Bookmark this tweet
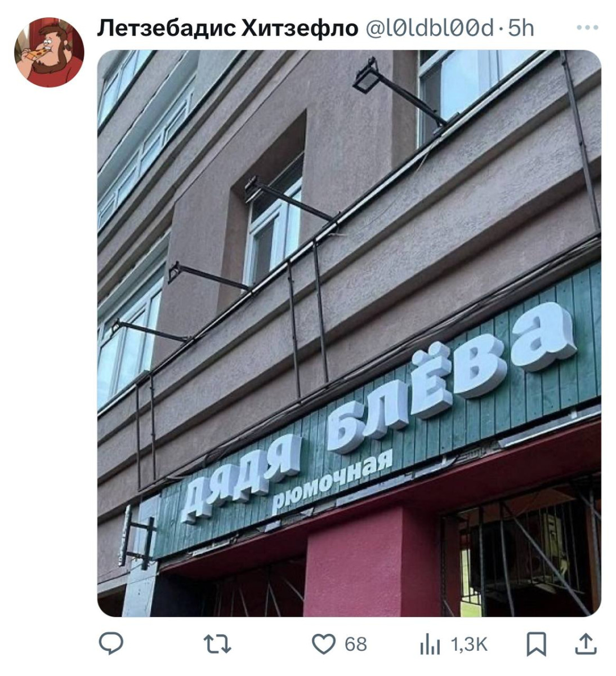The width and height of the screenshot is (616, 676). 536,644
